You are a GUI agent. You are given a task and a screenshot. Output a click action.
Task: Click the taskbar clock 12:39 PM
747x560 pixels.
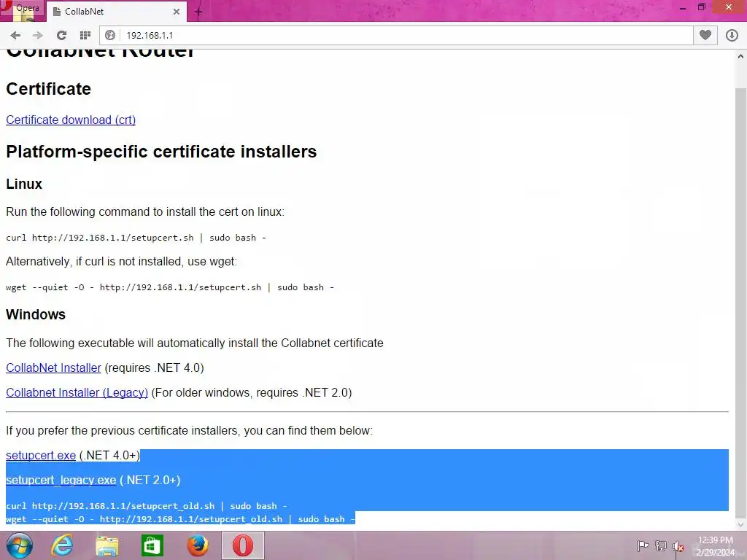tap(716, 546)
